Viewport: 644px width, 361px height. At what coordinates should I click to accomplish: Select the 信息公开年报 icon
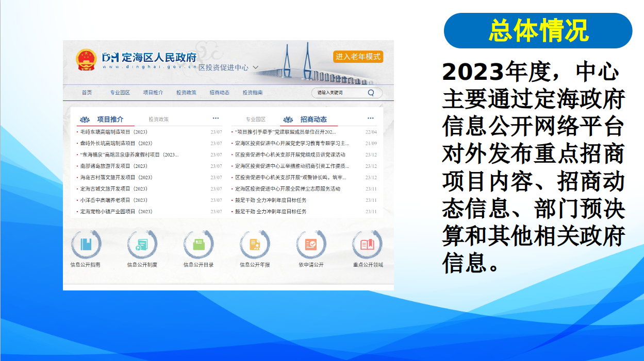click(x=255, y=245)
